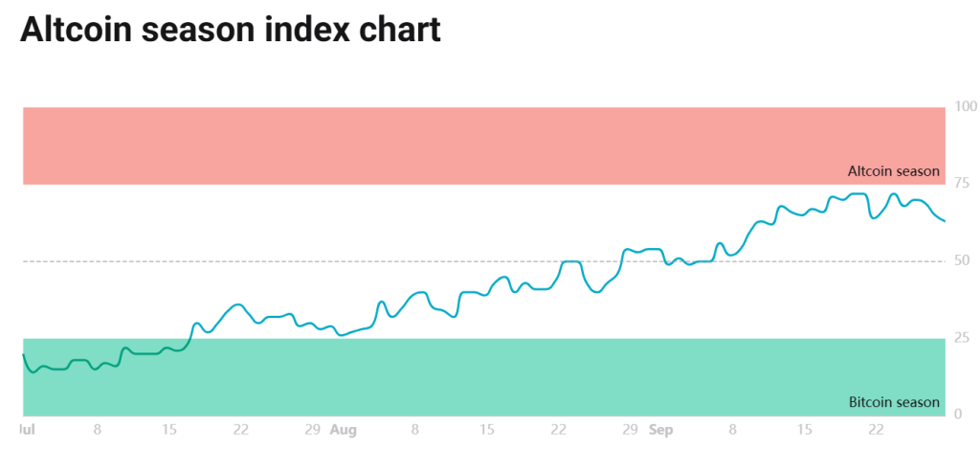The image size is (980, 449).
Task: Click the index line's rightmost end point
Action: point(944,221)
